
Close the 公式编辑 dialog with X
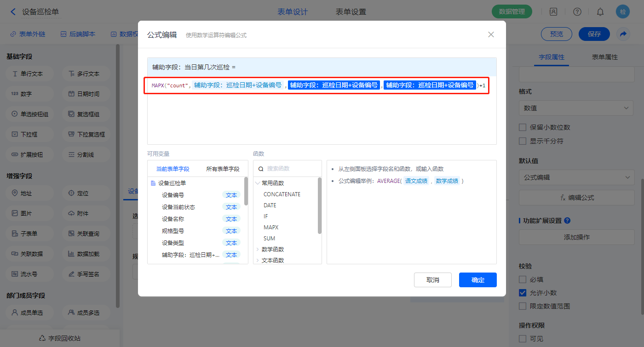click(491, 34)
